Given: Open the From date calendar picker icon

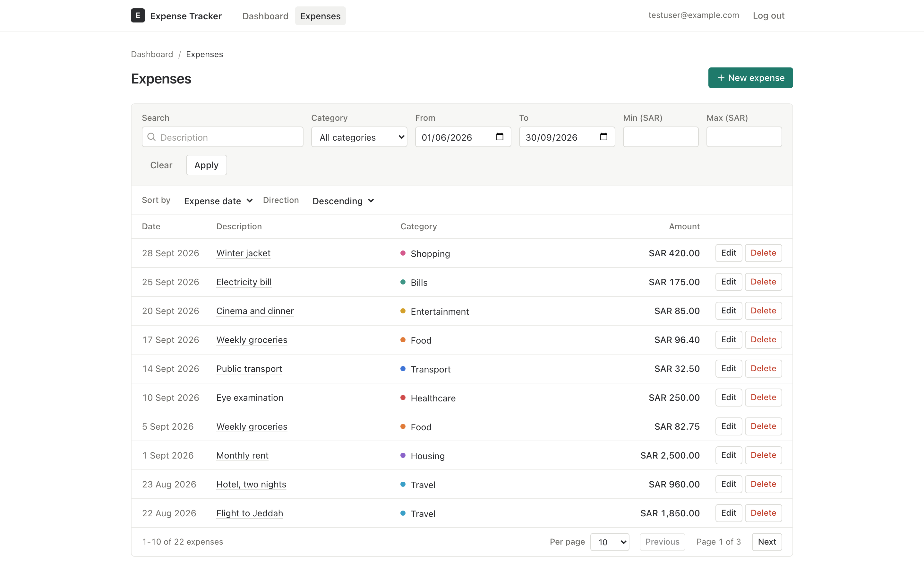Looking at the screenshot, I should pyautogui.click(x=500, y=137).
